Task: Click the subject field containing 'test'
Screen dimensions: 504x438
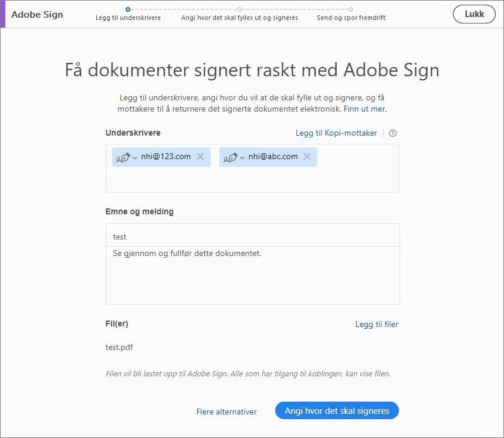Action: tap(252, 237)
